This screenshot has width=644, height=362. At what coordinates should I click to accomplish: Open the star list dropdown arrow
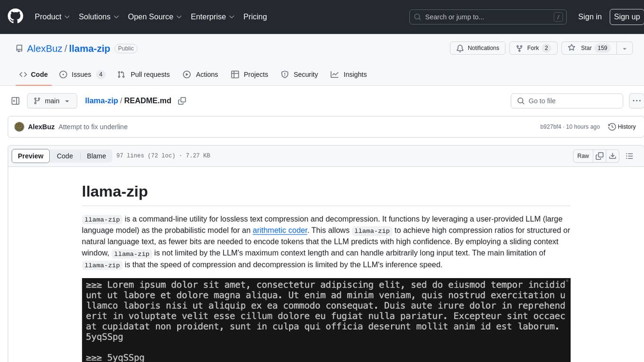(625, 48)
